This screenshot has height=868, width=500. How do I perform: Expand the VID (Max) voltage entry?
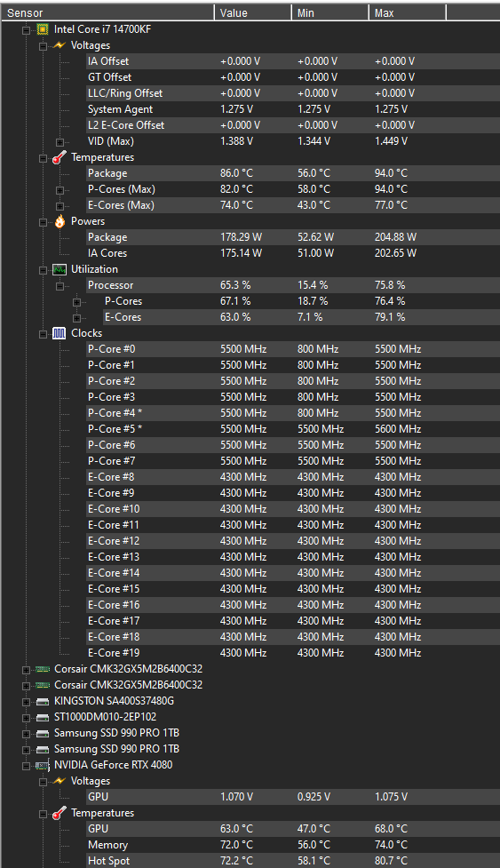pyautogui.click(x=60, y=142)
